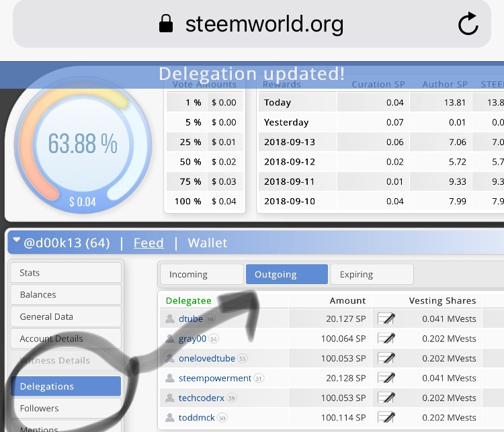
Task: Open the Feed link
Action: (x=149, y=243)
